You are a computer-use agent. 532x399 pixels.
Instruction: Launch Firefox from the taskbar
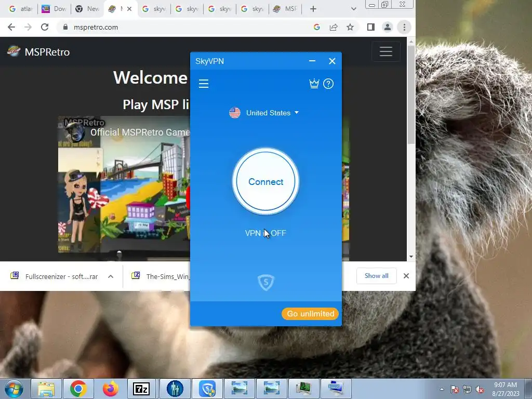click(111, 389)
